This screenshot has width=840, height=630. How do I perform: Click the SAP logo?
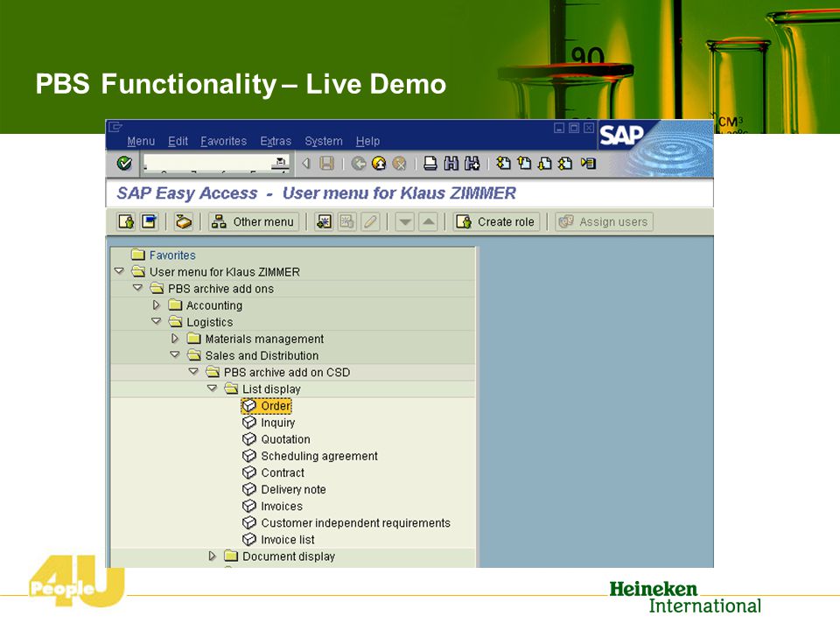[621, 135]
